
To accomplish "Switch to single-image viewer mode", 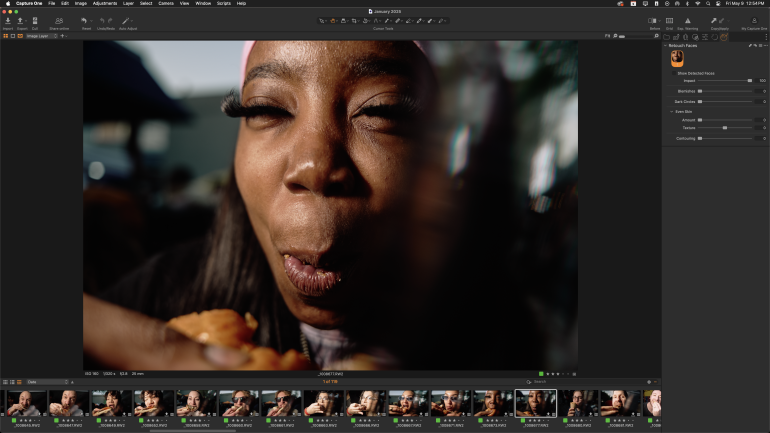I will coord(13,36).
